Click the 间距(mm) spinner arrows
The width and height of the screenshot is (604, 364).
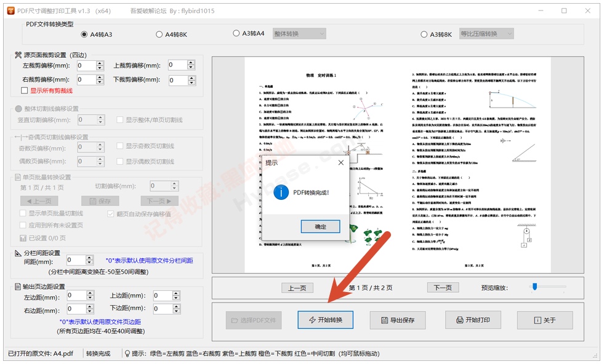[x=89, y=260]
